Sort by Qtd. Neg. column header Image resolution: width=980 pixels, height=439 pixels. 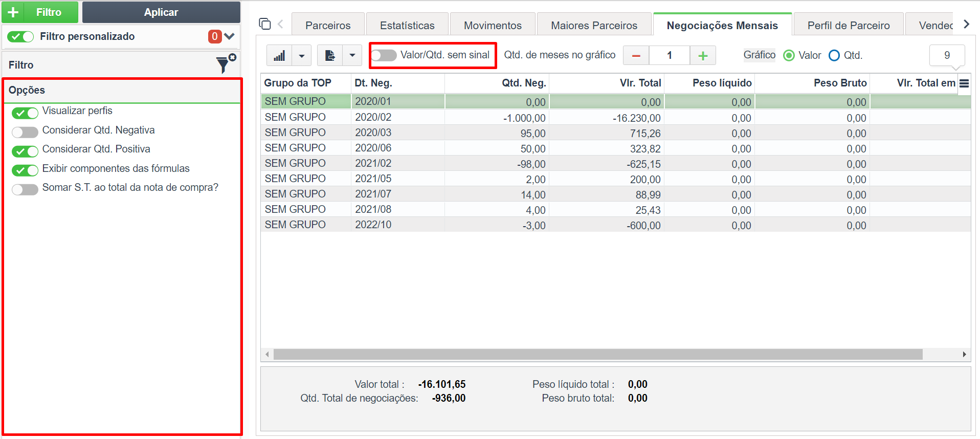point(497,83)
